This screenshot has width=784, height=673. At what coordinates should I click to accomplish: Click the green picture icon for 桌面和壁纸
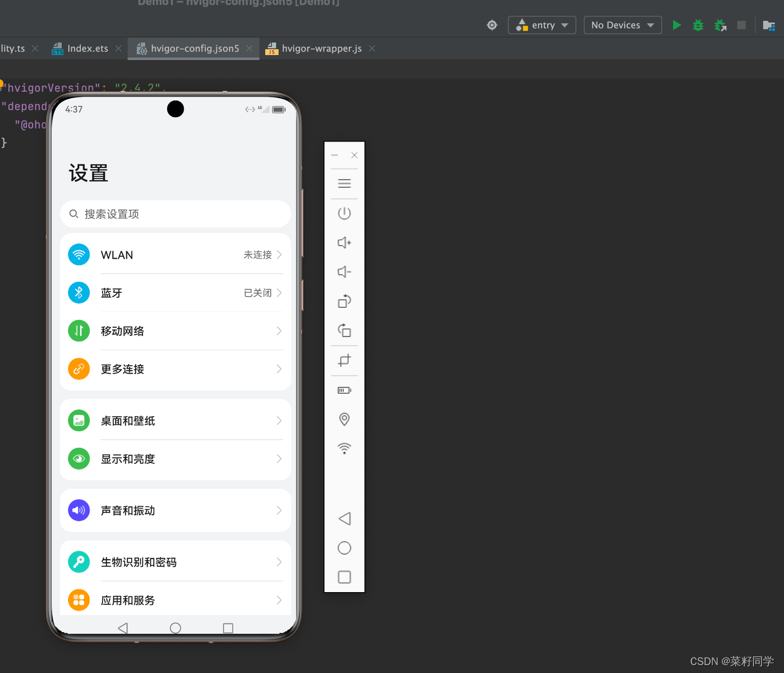click(79, 420)
